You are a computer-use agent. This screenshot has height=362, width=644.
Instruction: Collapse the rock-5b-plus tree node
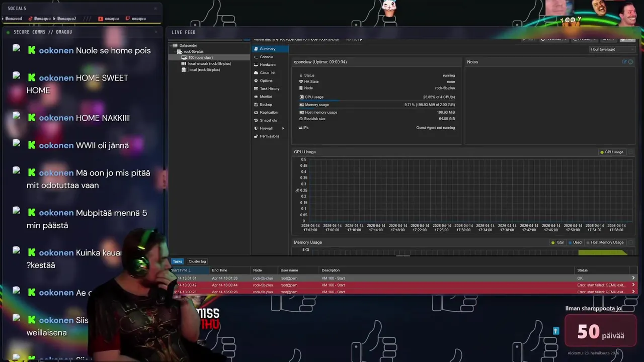(176, 51)
